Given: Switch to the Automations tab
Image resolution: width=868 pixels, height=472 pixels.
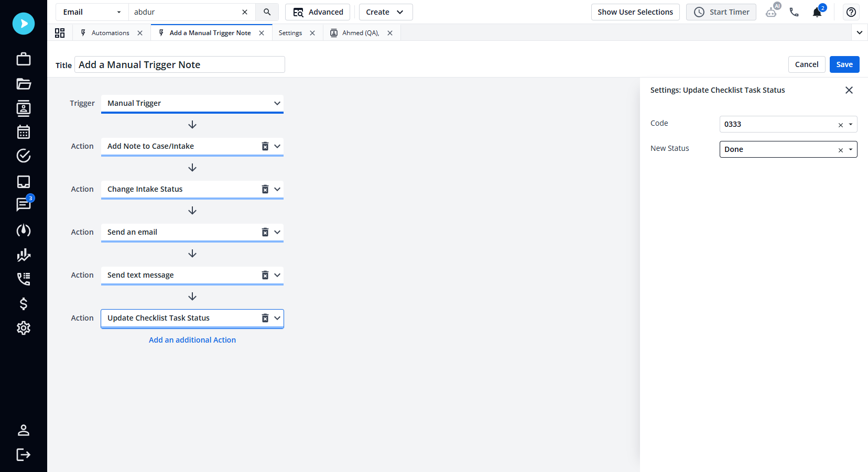Looking at the screenshot, I should 110,33.
